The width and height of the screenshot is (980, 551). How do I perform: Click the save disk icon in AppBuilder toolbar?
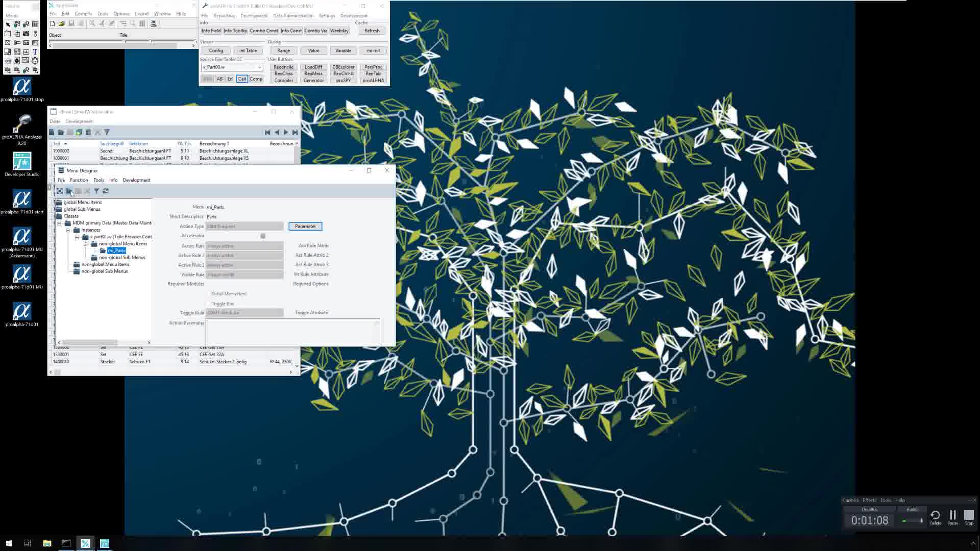pos(71,23)
